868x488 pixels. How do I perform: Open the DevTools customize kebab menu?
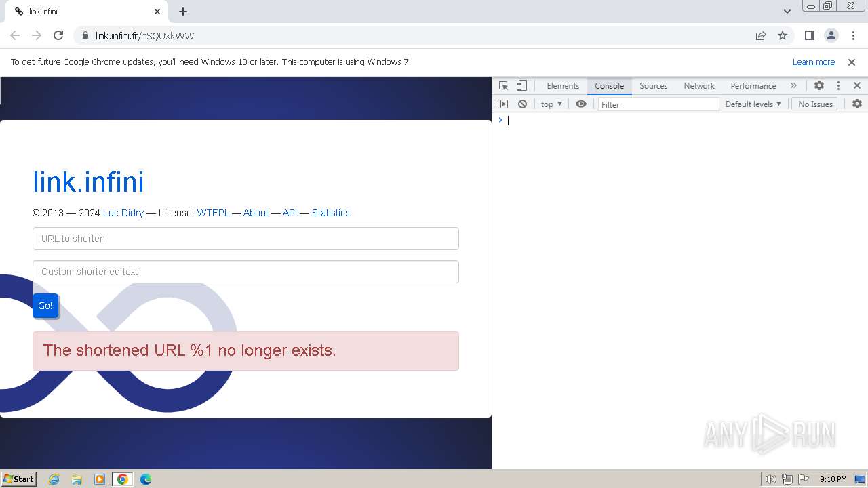pos(838,86)
